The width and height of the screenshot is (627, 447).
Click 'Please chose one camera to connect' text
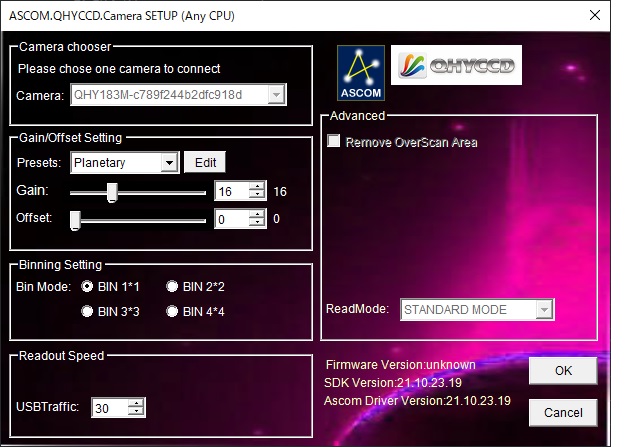pos(119,69)
